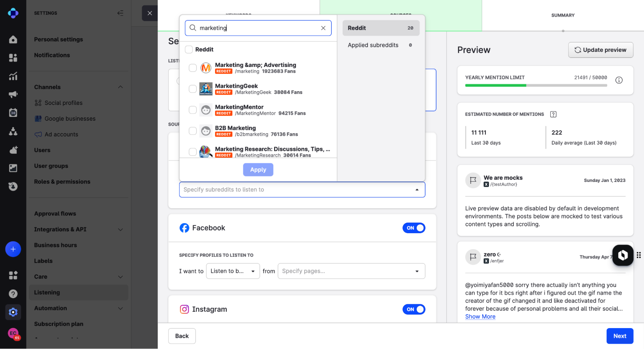Clear the marketing search text

coord(323,28)
